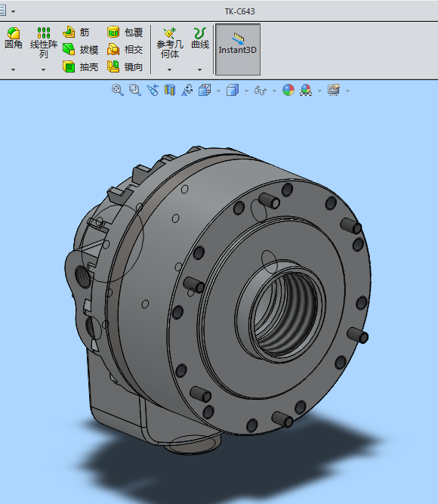Select the Shell (抽壳) feature
The image size is (438, 504).
point(80,66)
